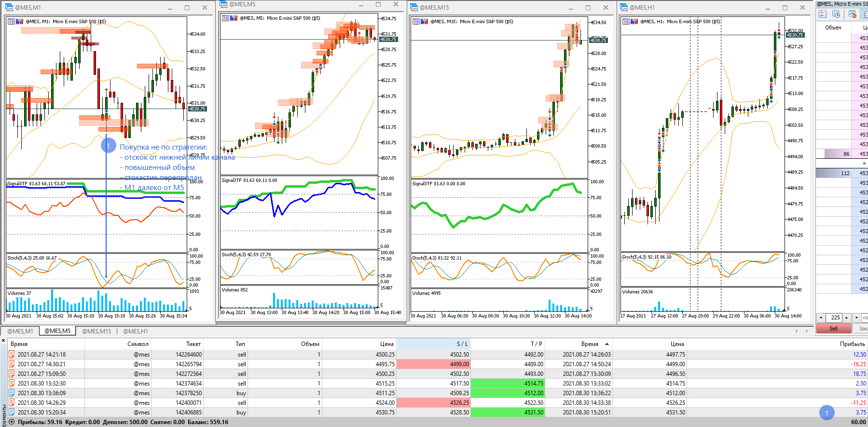
Task: Sort history by the Время column header
Action: click(x=19, y=344)
